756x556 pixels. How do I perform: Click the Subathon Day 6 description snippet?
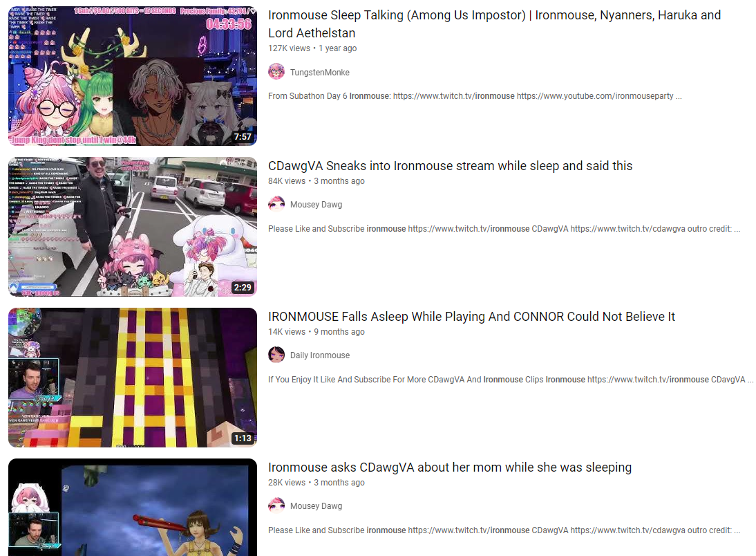[x=475, y=96]
